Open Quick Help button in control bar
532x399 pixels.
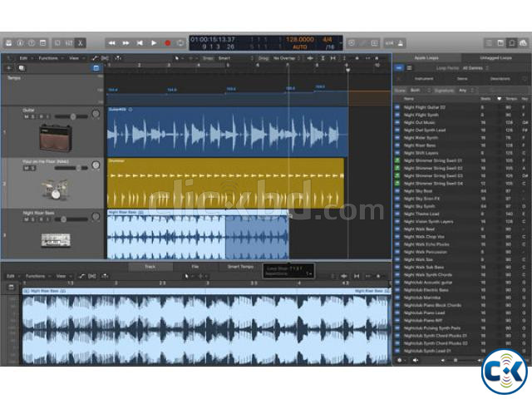(x=32, y=43)
